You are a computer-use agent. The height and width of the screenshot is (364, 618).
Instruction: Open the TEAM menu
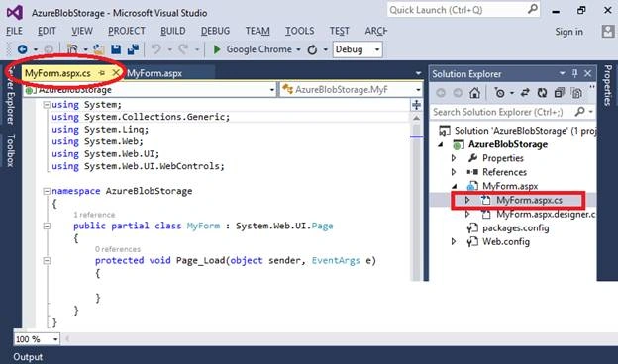pos(257,31)
